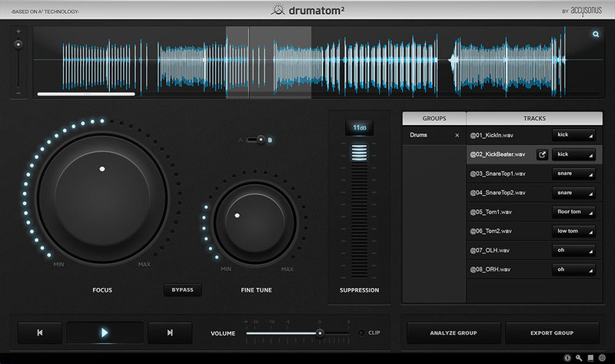Click the EXPORT GROUP button
The width and height of the screenshot is (615, 364).
(x=552, y=333)
